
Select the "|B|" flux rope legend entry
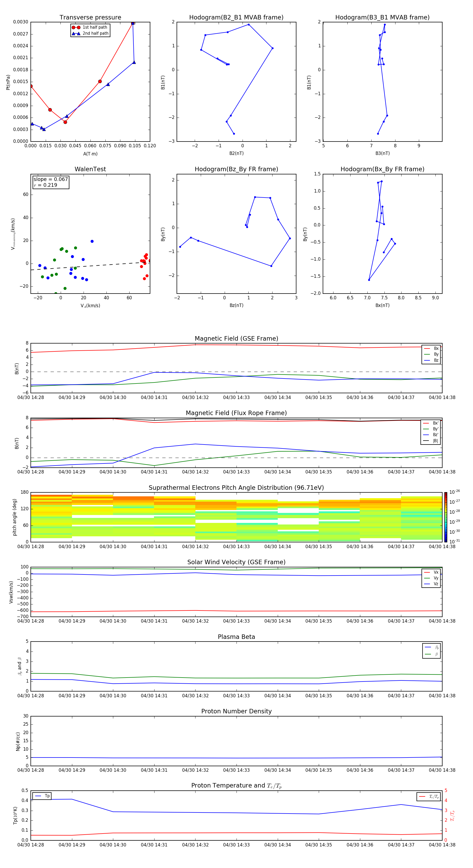[431, 441]
